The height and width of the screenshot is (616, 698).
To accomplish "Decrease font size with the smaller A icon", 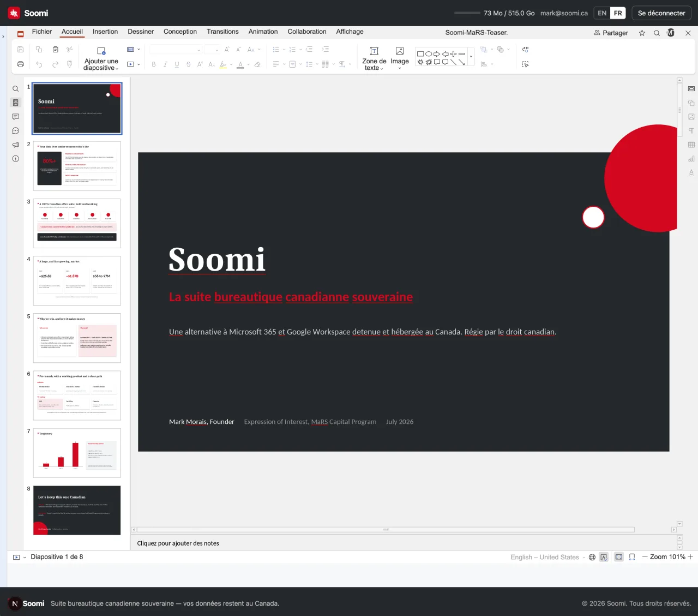I will tap(238, 49).
